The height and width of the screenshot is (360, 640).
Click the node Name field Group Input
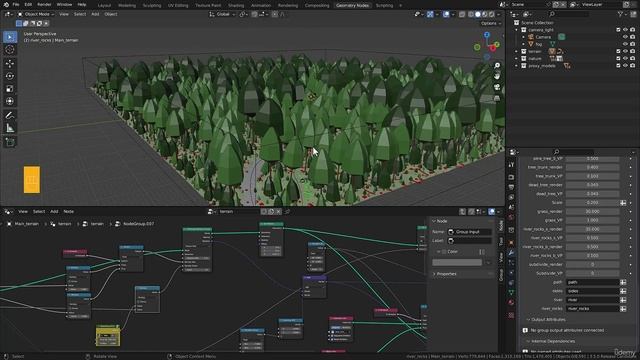470,232
